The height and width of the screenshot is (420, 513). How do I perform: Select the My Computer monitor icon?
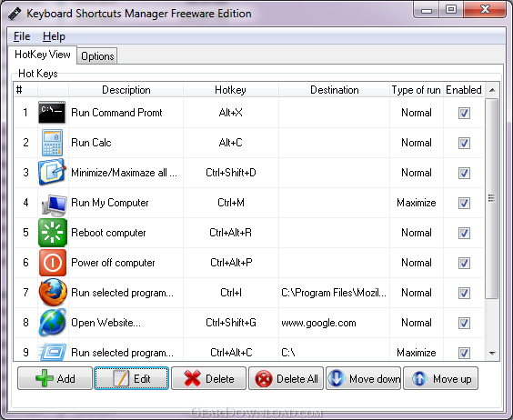[x=54, y=205]
